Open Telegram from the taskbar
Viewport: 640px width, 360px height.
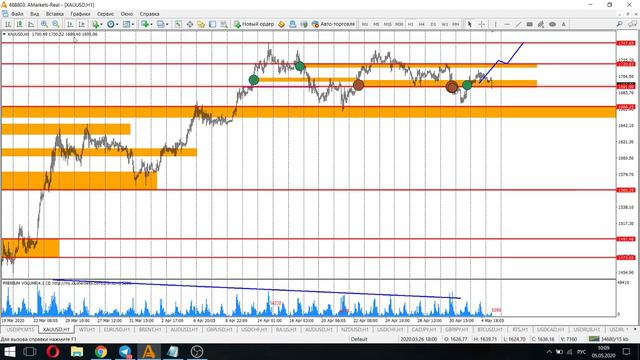pos(125,351)
